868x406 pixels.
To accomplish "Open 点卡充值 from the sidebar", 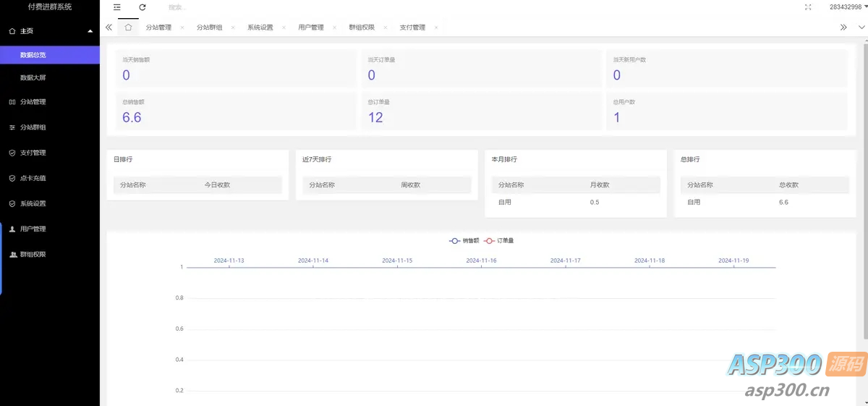I will tap(33, 178).
